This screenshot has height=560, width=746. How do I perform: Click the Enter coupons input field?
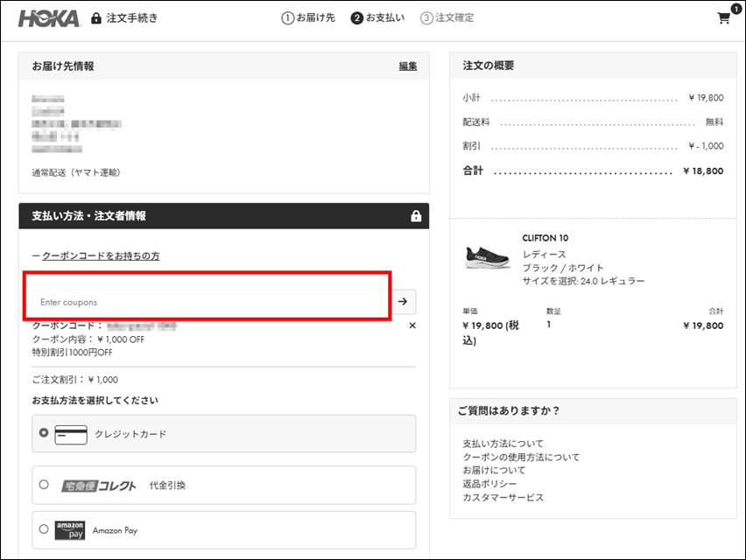[212, 302]
